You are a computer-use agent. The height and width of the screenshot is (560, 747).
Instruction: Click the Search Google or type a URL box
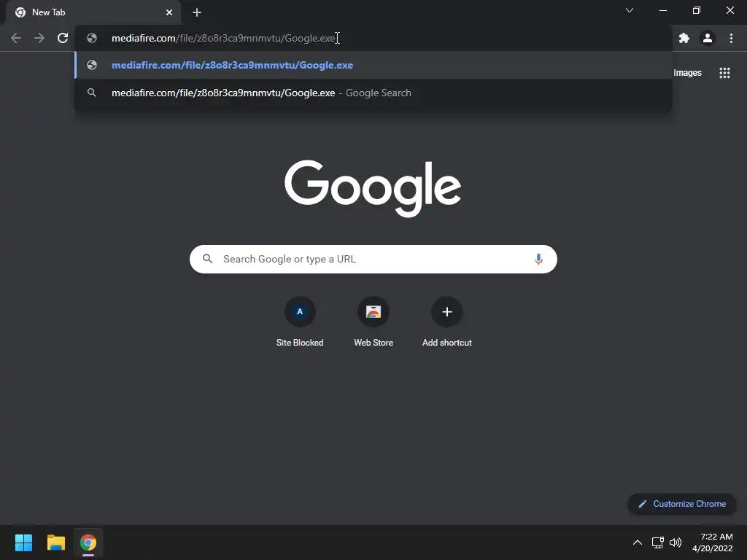pyautogui.click(x=373, y=259)
